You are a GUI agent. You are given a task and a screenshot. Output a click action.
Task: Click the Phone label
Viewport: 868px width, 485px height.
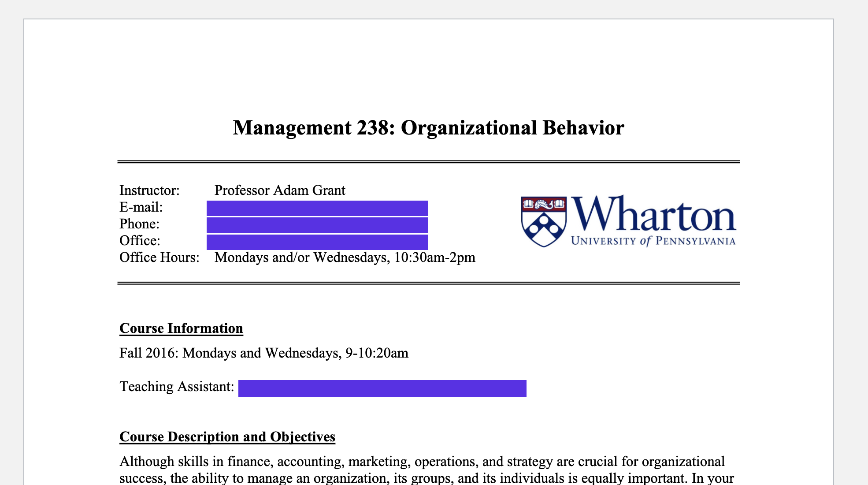pos(139,224)
